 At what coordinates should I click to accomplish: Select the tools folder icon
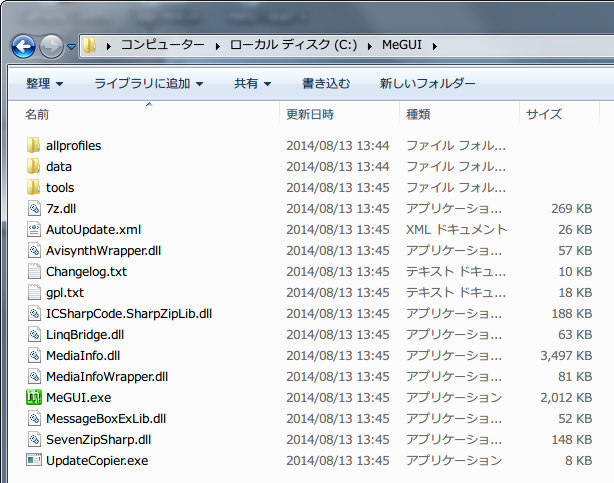coord(34,187)
